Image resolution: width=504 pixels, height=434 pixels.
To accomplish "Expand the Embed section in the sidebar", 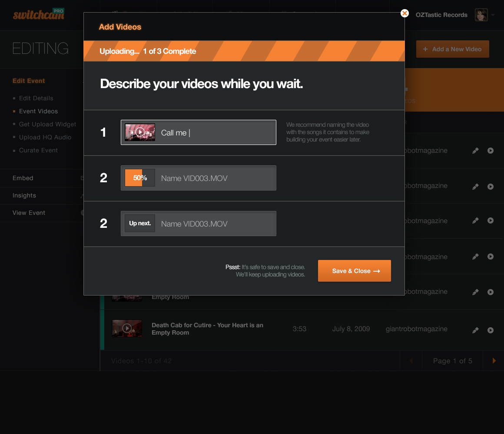I will (23, 178).
